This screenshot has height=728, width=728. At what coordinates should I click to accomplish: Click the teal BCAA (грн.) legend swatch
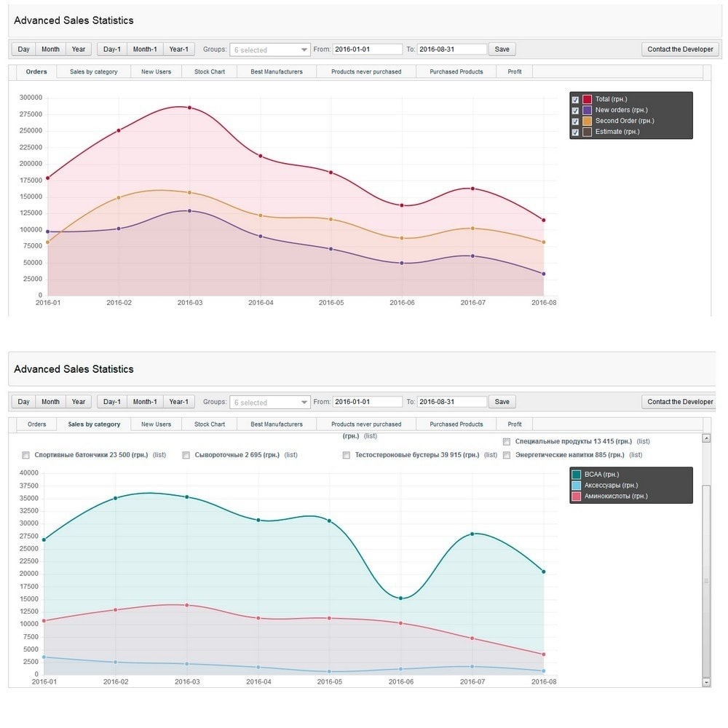coord(577,475)
